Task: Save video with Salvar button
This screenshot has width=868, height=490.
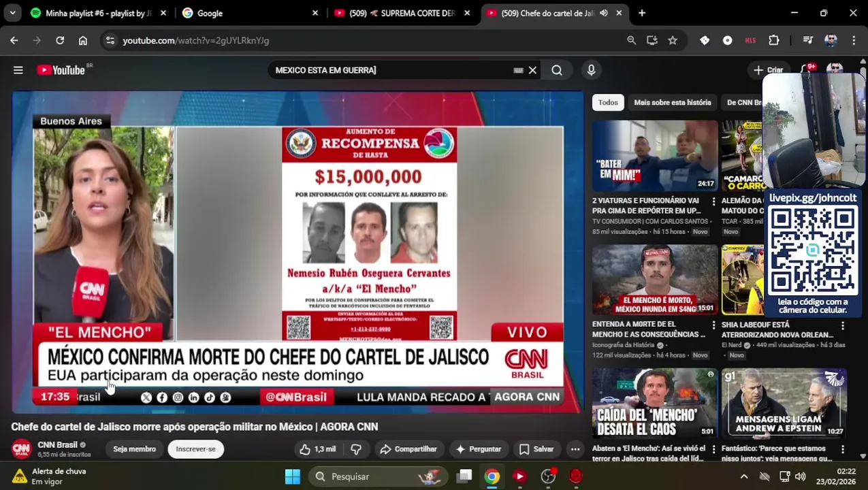Action: click(x=536, y=449)
